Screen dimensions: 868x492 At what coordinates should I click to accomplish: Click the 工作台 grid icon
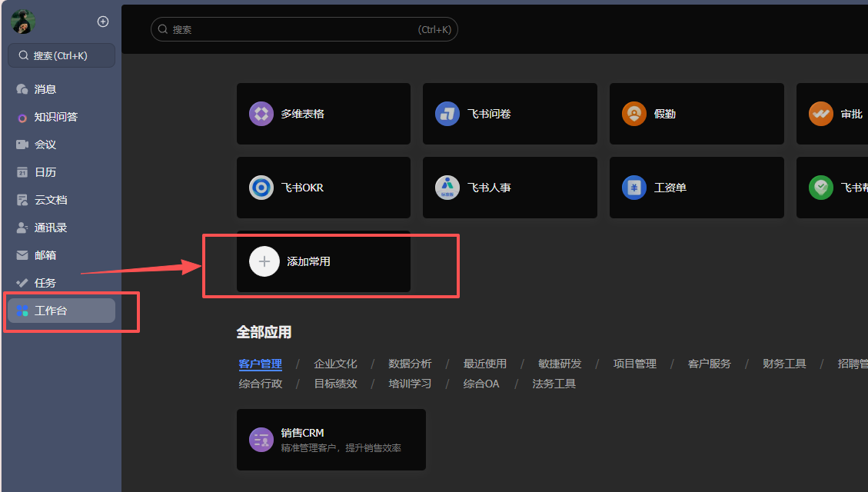(22, 311)
